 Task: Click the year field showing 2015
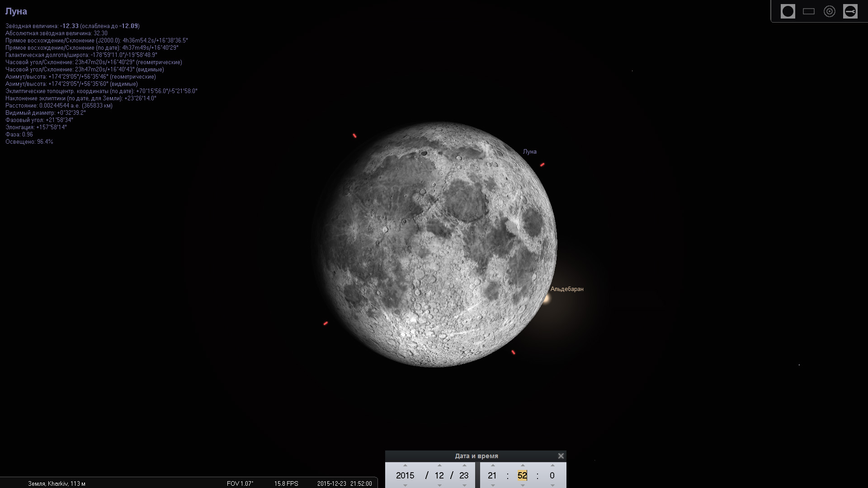click(x=405, y=475)
